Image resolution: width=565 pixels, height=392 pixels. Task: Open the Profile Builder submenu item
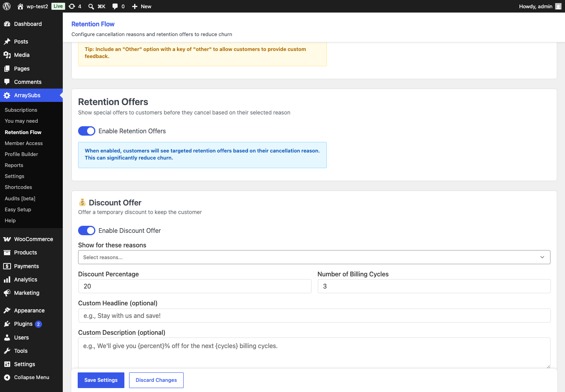[21, 154]
